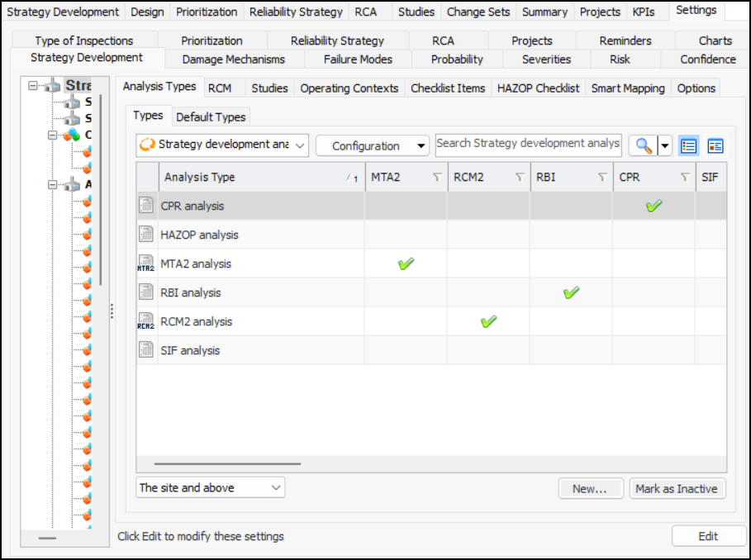Viewport: 751px width, 560px height.
Task: Click the SIF analysis document icon
Action: click(146, 351)
